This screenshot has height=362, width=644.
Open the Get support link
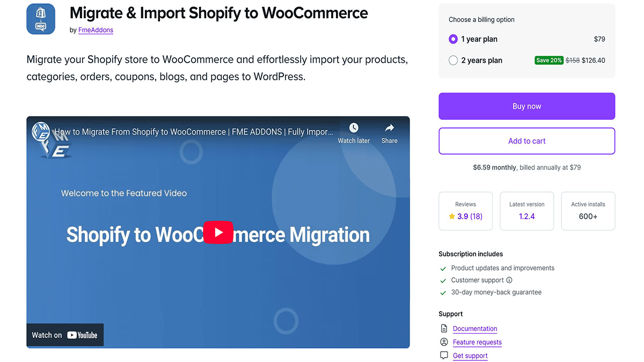470,356
